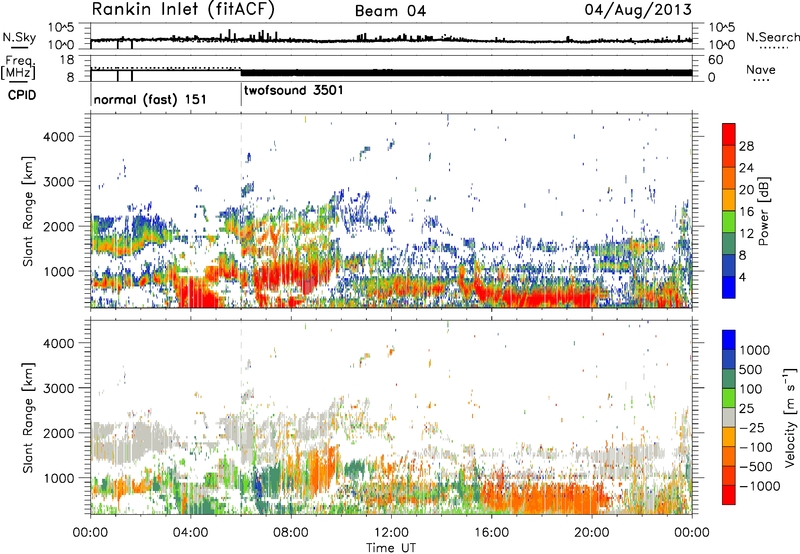Click the 'twofsound 3501' text
Screen dimensions: 800x554
(x=293, y=91)
